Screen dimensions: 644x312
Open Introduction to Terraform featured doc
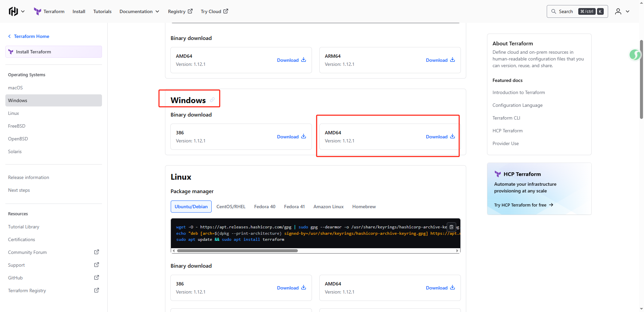pyautogui.click(x=519, y=92)
